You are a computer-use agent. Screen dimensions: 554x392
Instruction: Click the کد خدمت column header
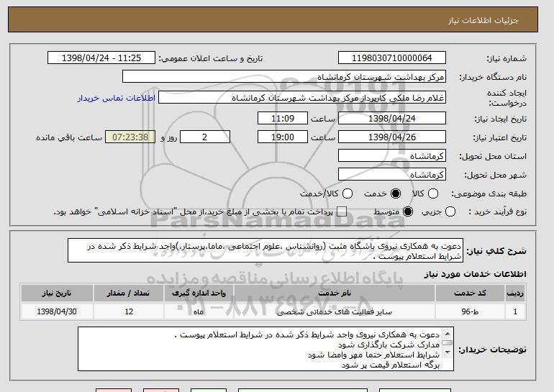(470, 293)
